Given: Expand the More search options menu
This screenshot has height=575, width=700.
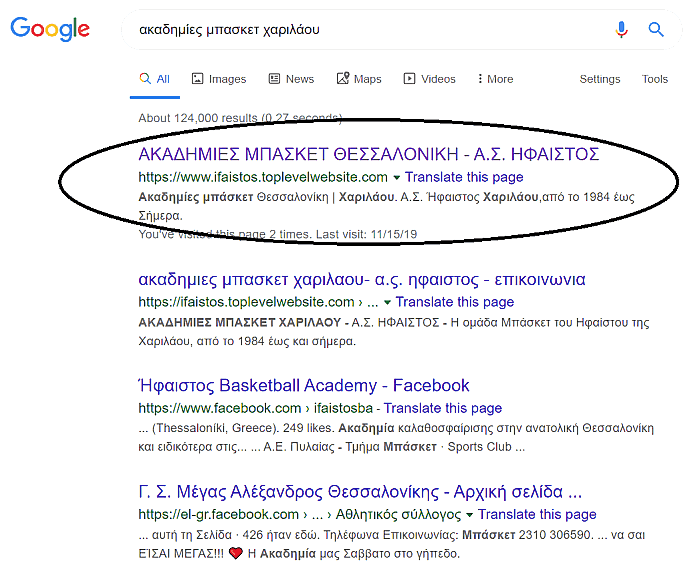Looking at the screenshot, I should 495,79.
